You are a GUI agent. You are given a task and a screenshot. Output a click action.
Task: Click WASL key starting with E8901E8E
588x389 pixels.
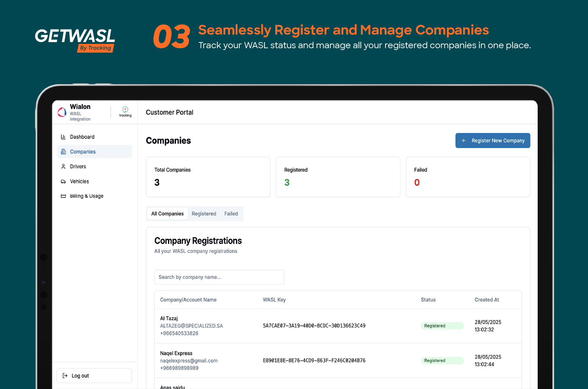314,361
